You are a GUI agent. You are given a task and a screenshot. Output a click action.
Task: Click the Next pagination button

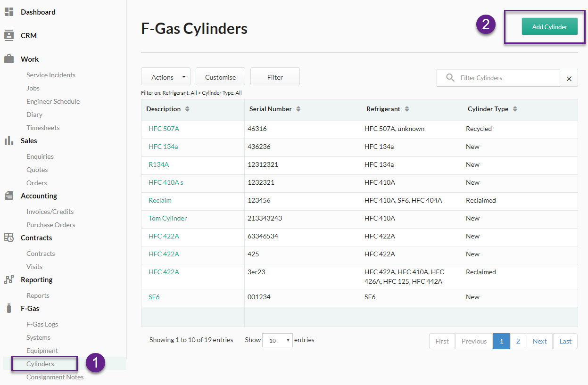[539, 341]
